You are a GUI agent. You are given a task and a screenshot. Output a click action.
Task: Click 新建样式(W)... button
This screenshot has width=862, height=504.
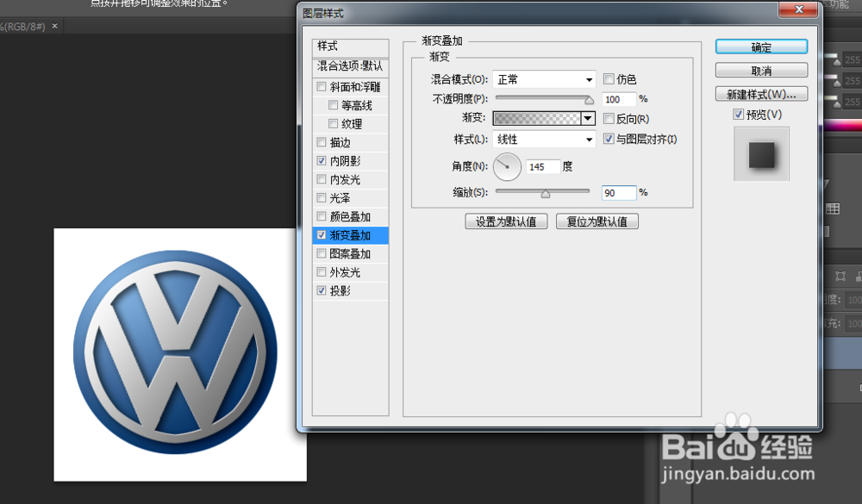761,95
